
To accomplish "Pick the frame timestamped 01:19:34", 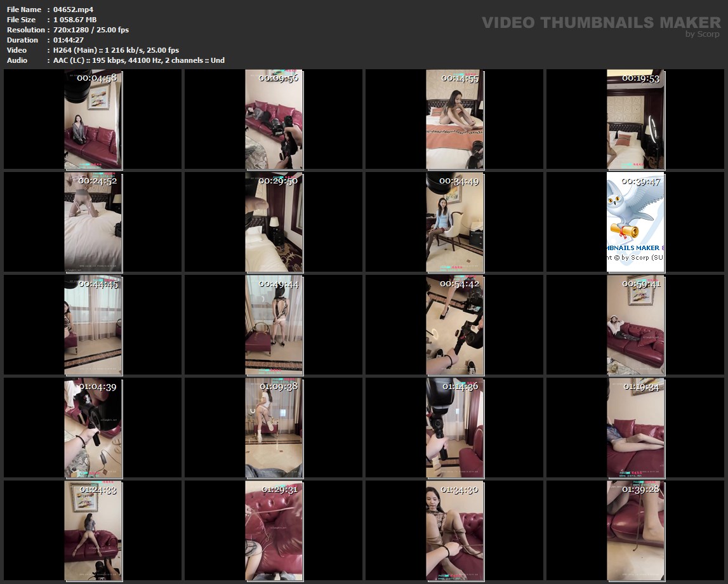I will pyautogui.click(x=635, y=428).
